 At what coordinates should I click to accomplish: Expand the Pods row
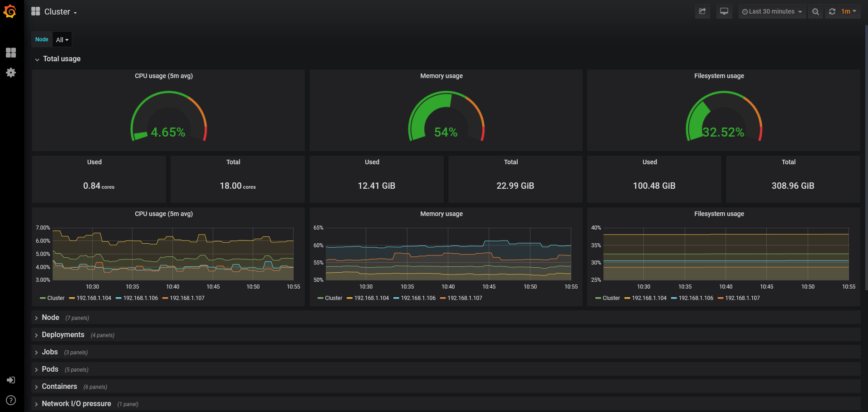446,369
